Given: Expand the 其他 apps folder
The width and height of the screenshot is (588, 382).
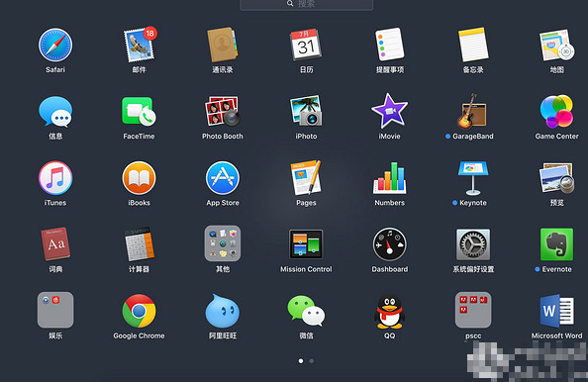Looking at the screenshot, I should click(223, 243).
